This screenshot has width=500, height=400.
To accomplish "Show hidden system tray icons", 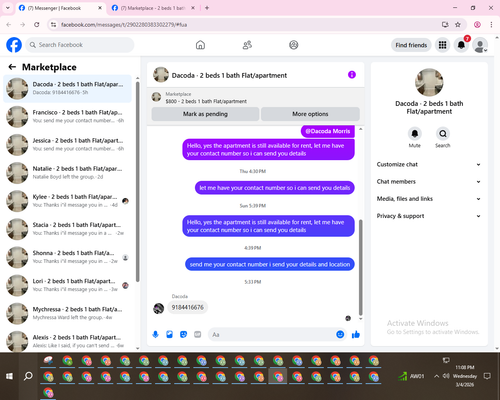I will pyautogui.click(x=436, y=376).
